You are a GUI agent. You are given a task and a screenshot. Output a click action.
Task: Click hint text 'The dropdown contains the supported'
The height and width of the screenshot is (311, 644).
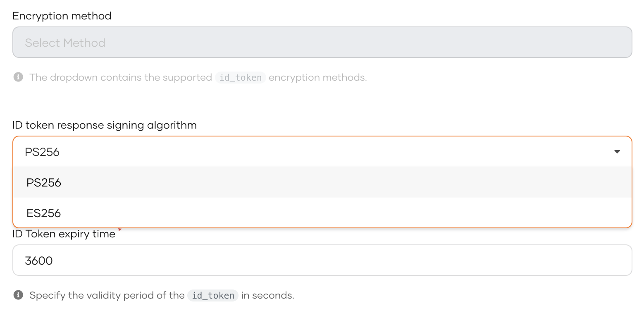pyautogui.click(x=121, y=77)
